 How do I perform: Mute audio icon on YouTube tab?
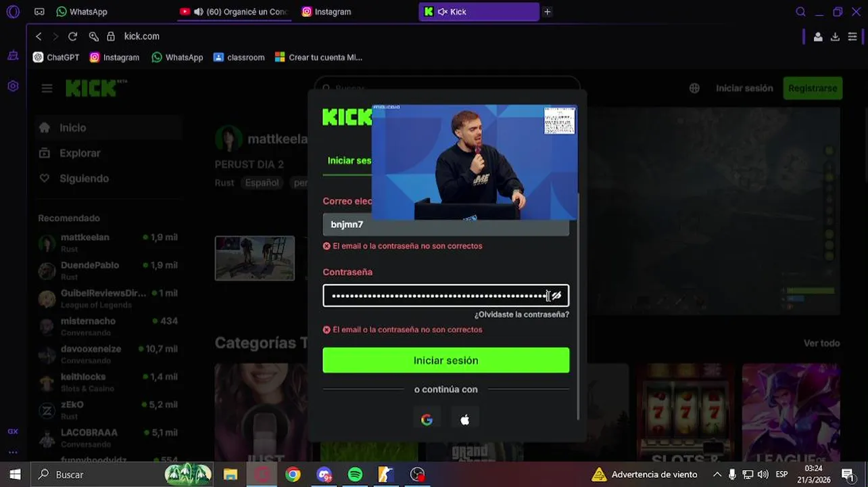tap(198, 11)
